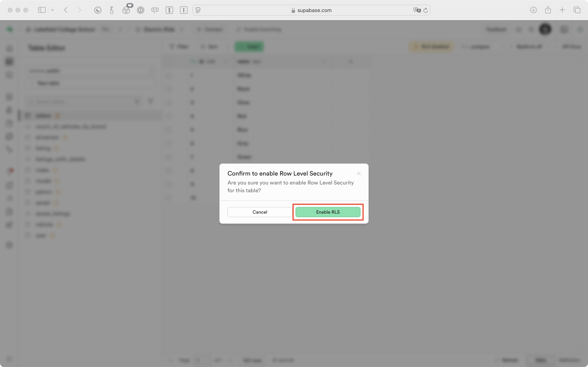This screenshot has height=367, width=588.
Task: Click the elephant-shaped extension icon
Action: tap(155, 10)
